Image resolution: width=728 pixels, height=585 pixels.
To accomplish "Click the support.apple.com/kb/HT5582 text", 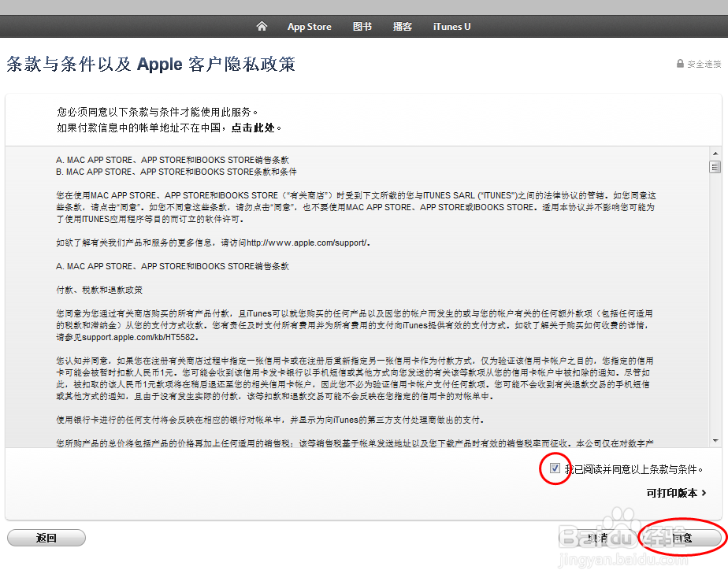I will pos(139,337).
